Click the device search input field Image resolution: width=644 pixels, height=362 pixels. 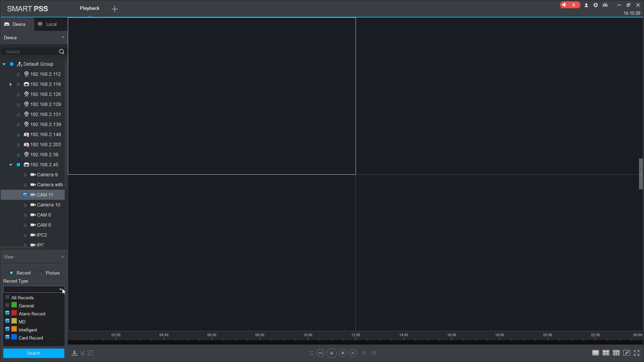pos(30,52)
